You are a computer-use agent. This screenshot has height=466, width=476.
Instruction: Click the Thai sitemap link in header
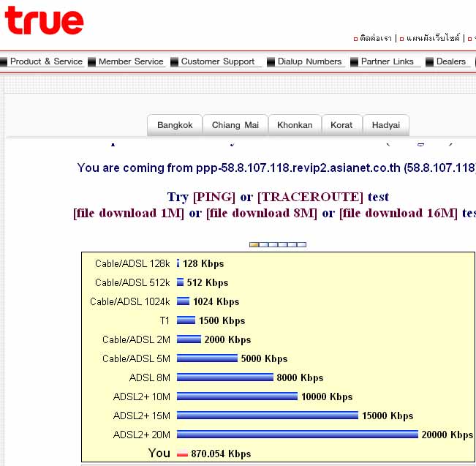pos(433,38)
